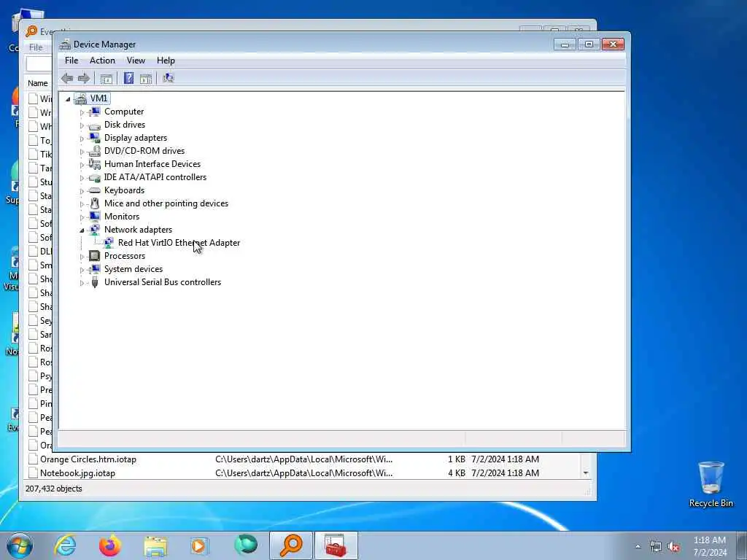
Task: Open the File menu in Device Manager
Action: tap(71, 61)
